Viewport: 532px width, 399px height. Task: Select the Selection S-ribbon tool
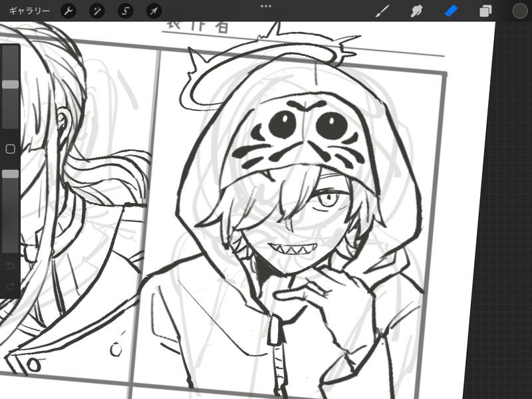(125, 11)
